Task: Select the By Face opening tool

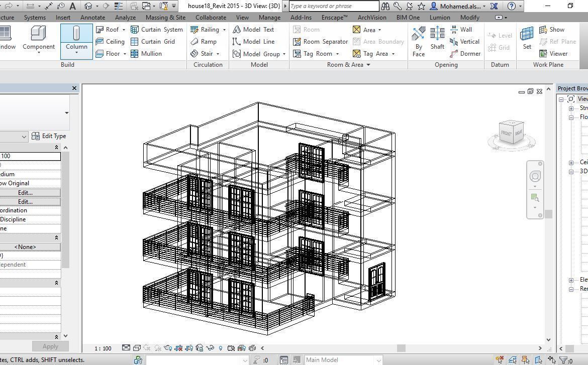Action: point(419,41)
